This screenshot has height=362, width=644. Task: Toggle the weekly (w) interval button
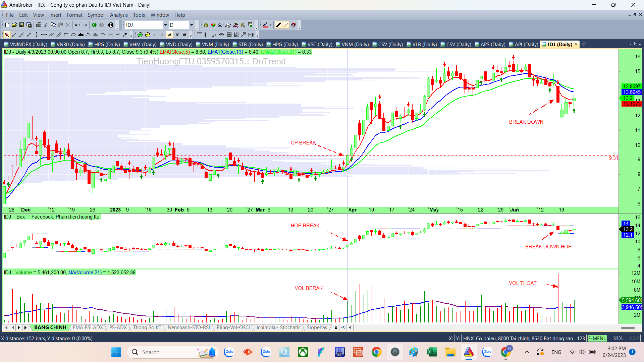coord(177,35)
